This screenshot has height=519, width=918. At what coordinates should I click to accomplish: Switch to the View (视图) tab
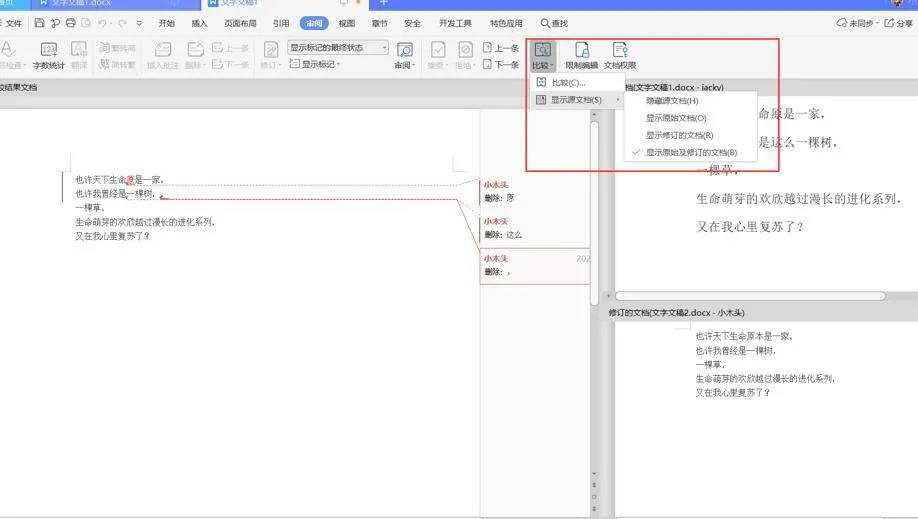pyautogui.click(x=347, y=23)
